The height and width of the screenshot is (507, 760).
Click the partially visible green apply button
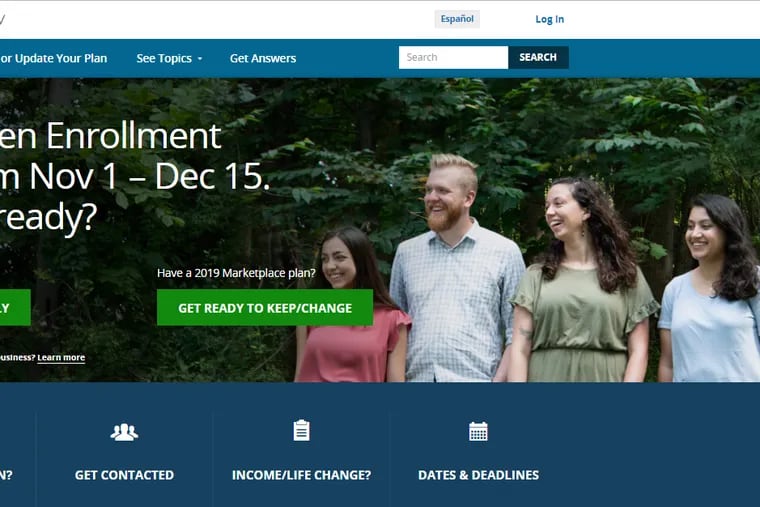tap(15, 308)
